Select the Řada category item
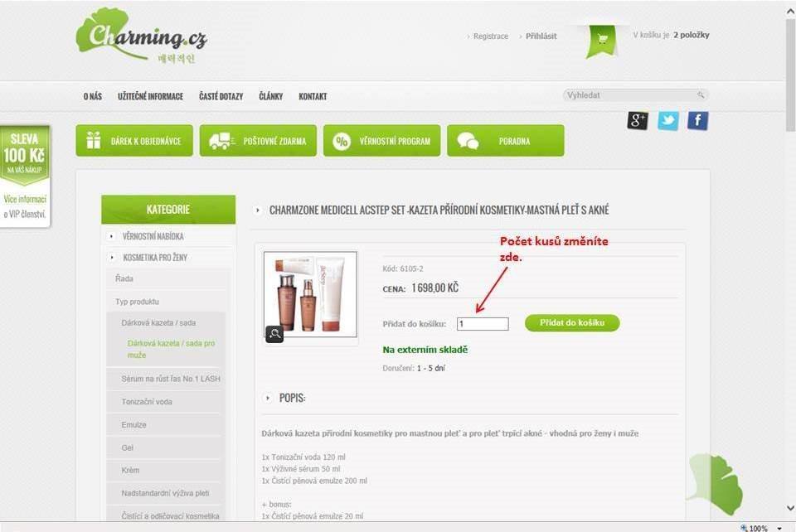Image resolution: width=796 pixels, height=532 pixels. 124,278
